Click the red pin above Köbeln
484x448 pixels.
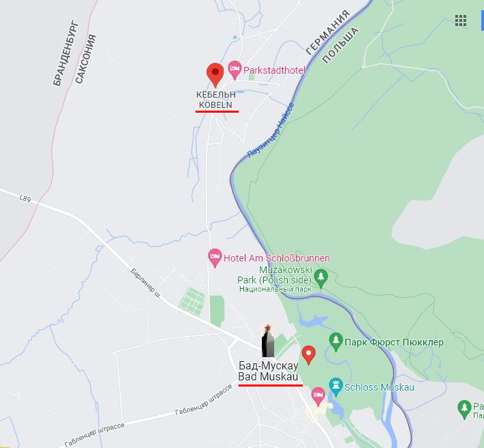(215, 75)
